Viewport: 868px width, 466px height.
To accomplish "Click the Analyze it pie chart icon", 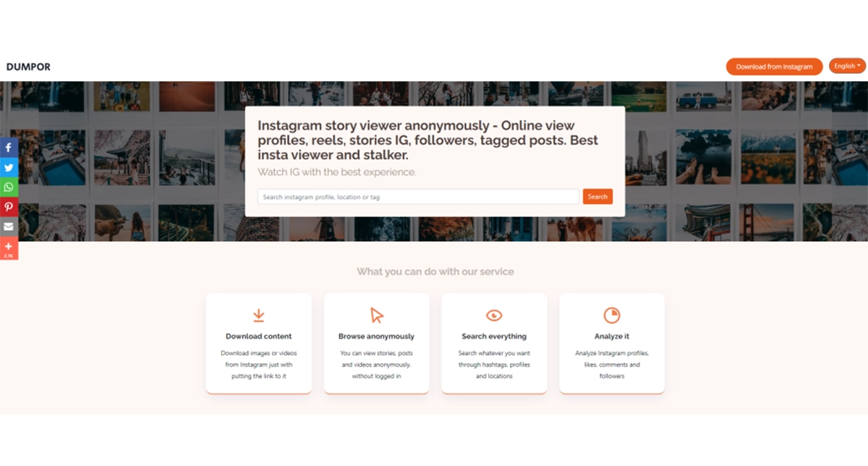I will click(x=612, y=315).
